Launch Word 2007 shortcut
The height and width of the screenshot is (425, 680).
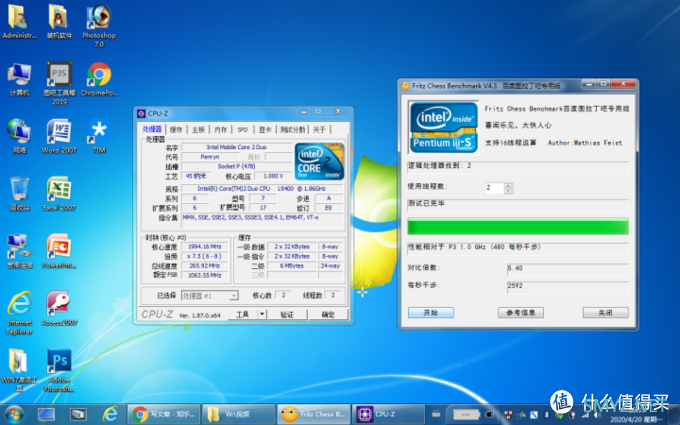click(59, 136)
